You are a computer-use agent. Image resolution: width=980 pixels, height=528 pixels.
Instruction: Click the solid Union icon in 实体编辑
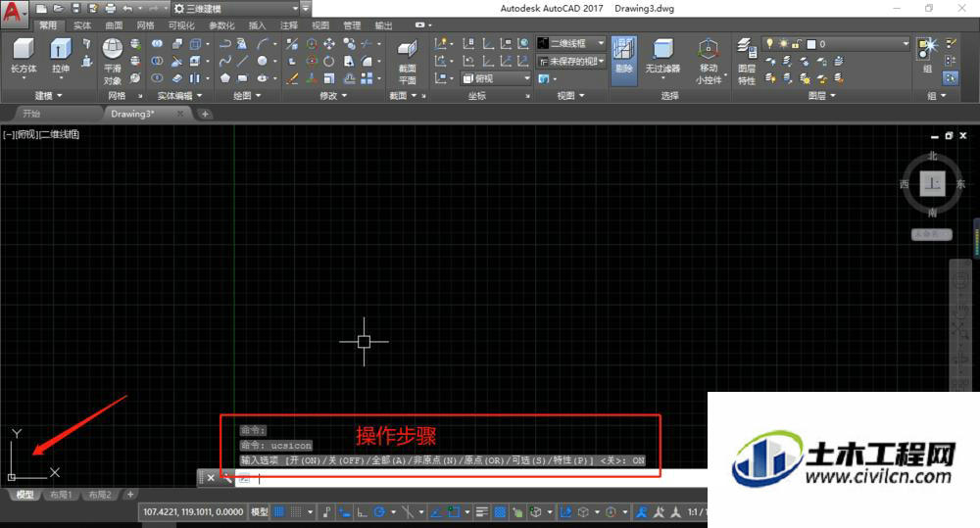pos(158,44)
